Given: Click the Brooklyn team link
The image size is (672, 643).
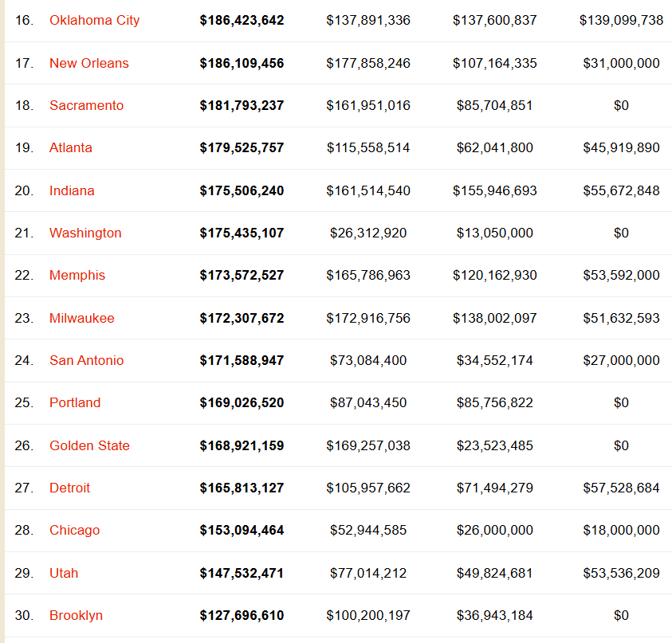Looking at the screenshot, I should [x=76, y=616].
